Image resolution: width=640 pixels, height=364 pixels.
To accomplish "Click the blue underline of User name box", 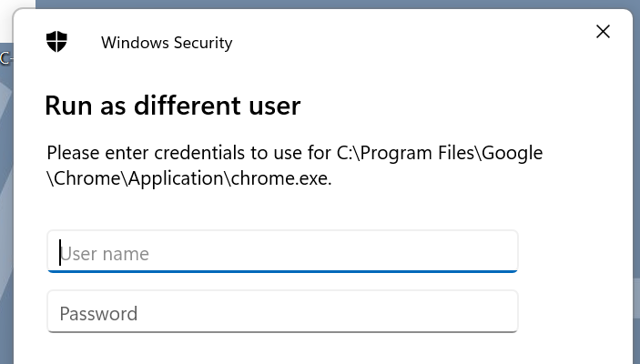I will pos(282,270).
